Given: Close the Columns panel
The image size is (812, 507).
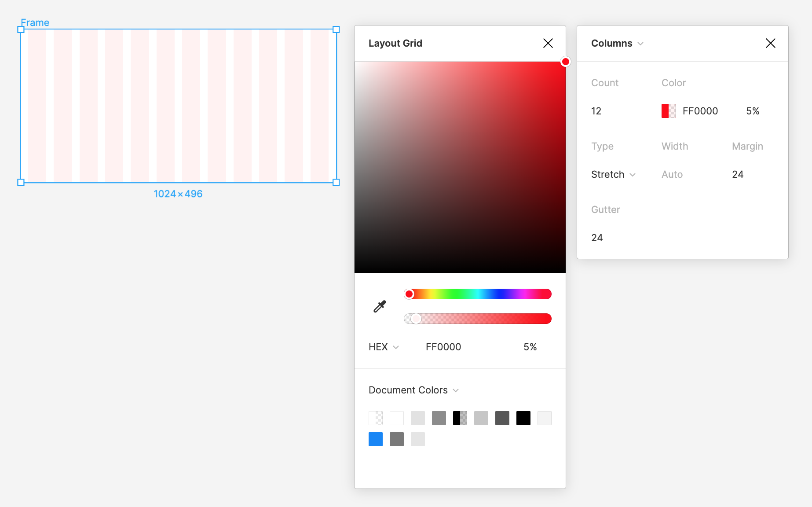Looking at the screenshot, I should point(771,43).
